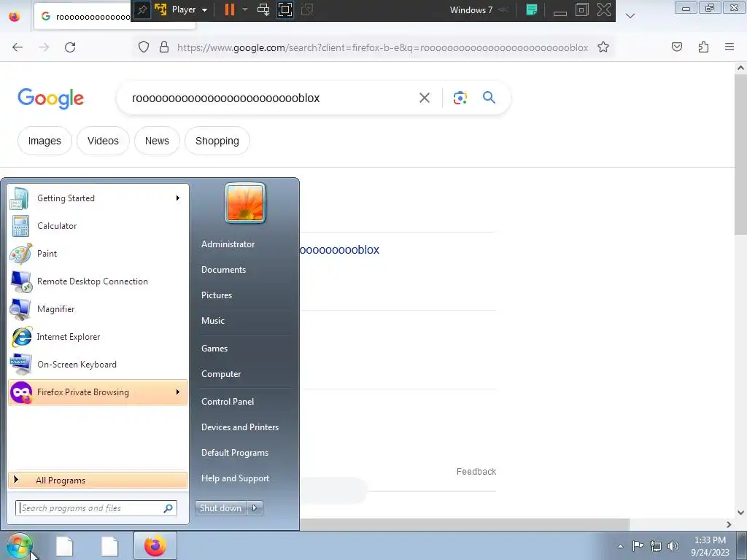Filter Google results by Videos

(x=103, y=141)
